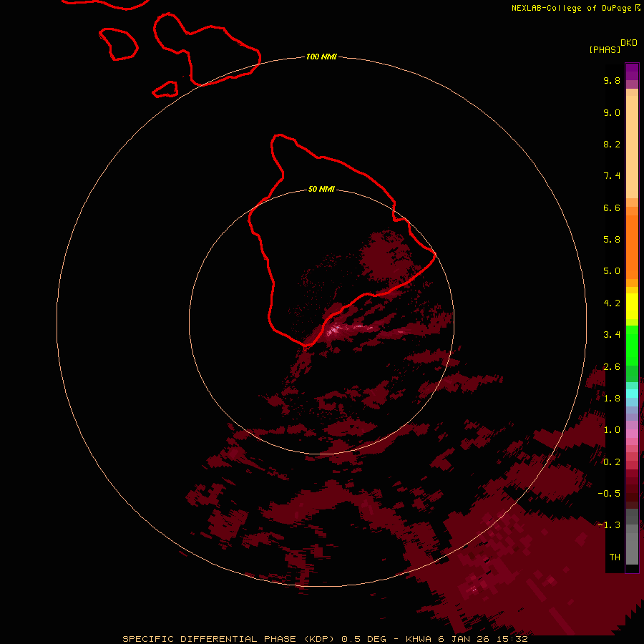This screenshot has height=644, width=644.
Task: Click the 5.8 value on the scale
Action: coord(612,240)
